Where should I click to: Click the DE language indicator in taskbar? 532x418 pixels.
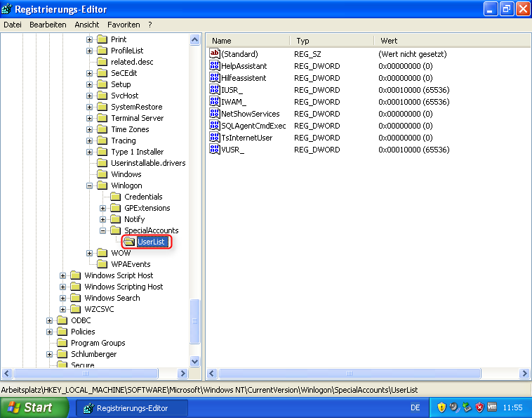(x=415, y=407)
